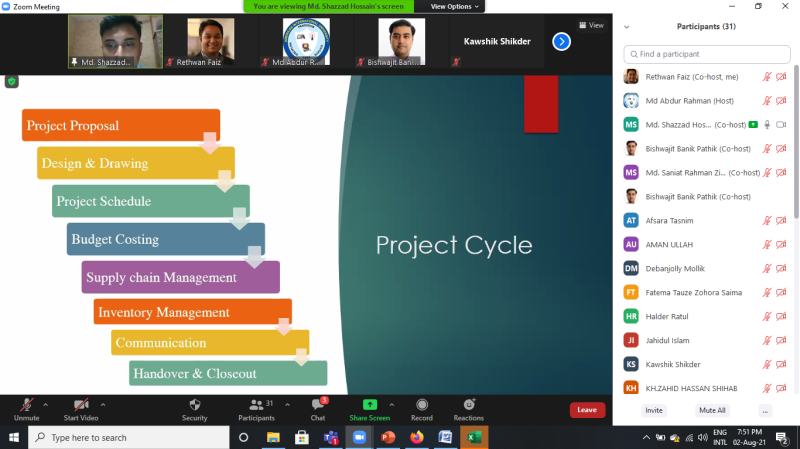Image resolution: width=800 pixels, height=449 pixels.
Task: Click the Unmute microphone icon
Action: coord(26,404)
